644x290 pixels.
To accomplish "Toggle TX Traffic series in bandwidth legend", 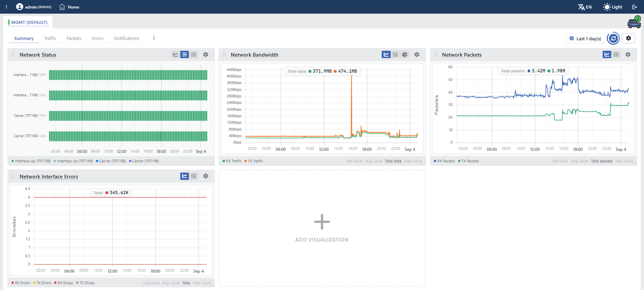I will [254, 161].
